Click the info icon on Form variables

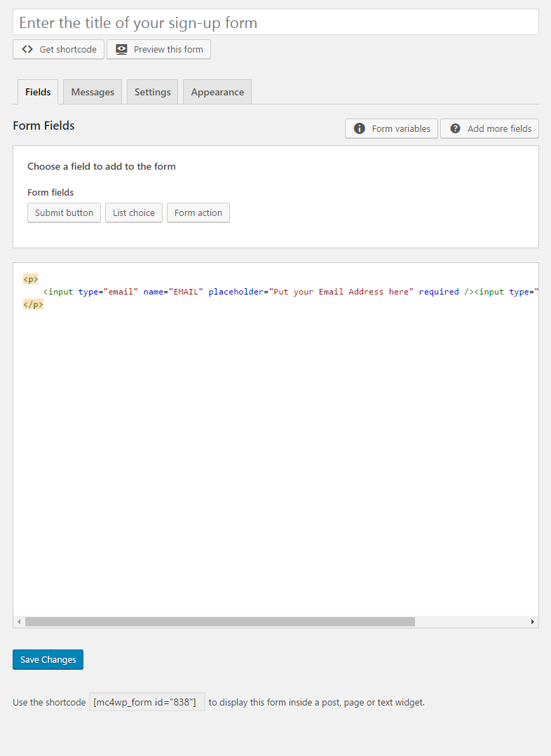[x=360, y=128]
